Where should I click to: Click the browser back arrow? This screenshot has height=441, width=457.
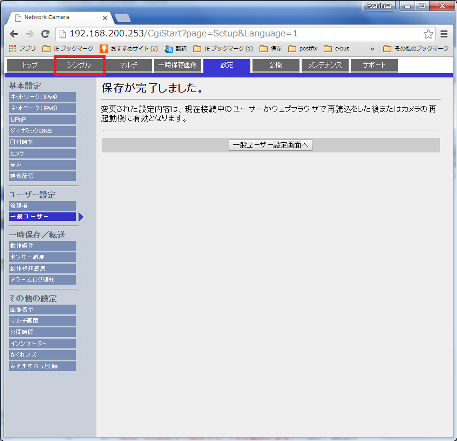pyautogui.click(x=14, y=34)
